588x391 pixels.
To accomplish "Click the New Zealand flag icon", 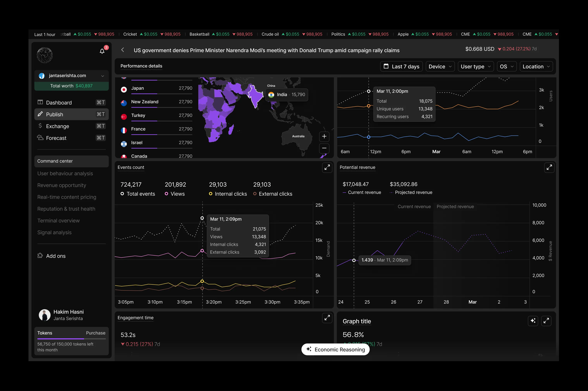I will [x=124, y=103].
